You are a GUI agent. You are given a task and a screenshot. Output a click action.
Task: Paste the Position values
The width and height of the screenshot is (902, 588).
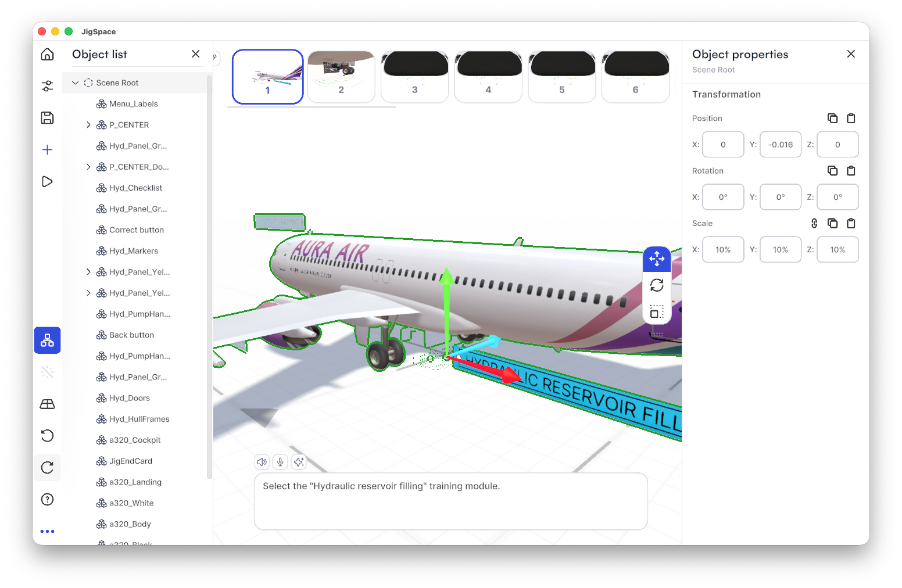[851, 118]
